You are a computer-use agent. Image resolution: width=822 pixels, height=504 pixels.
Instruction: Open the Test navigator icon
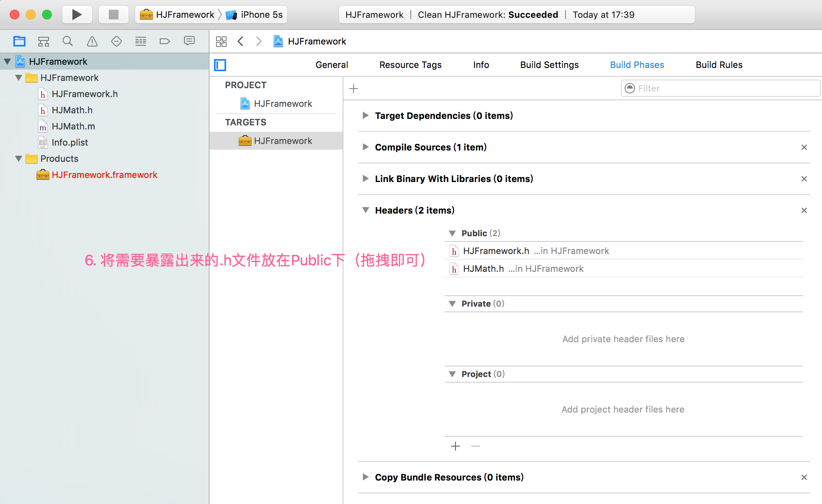pyautogui.click(x=117, y=41)
